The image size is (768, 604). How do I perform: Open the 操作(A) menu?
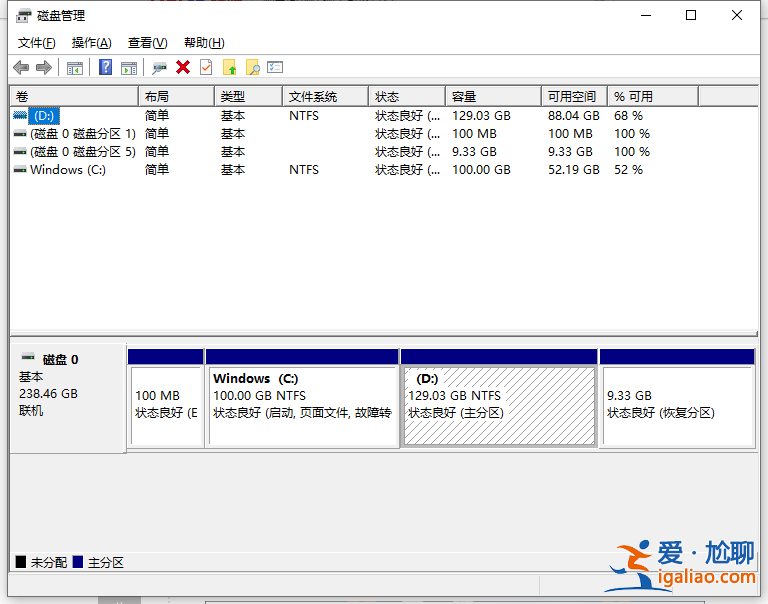point(92,43)
